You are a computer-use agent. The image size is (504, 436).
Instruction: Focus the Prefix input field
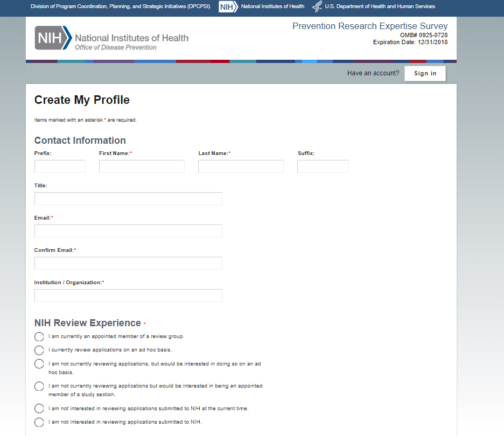tap(60, 166)
